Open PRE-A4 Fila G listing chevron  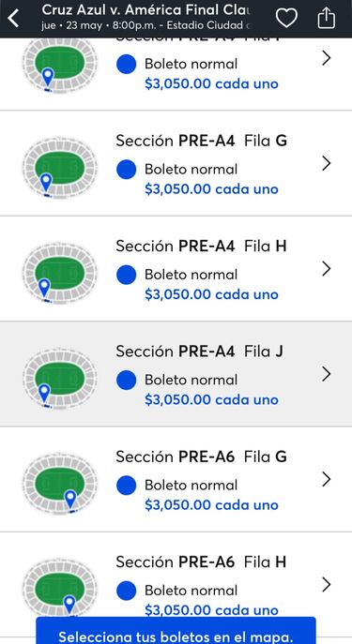tap(326, 163)
